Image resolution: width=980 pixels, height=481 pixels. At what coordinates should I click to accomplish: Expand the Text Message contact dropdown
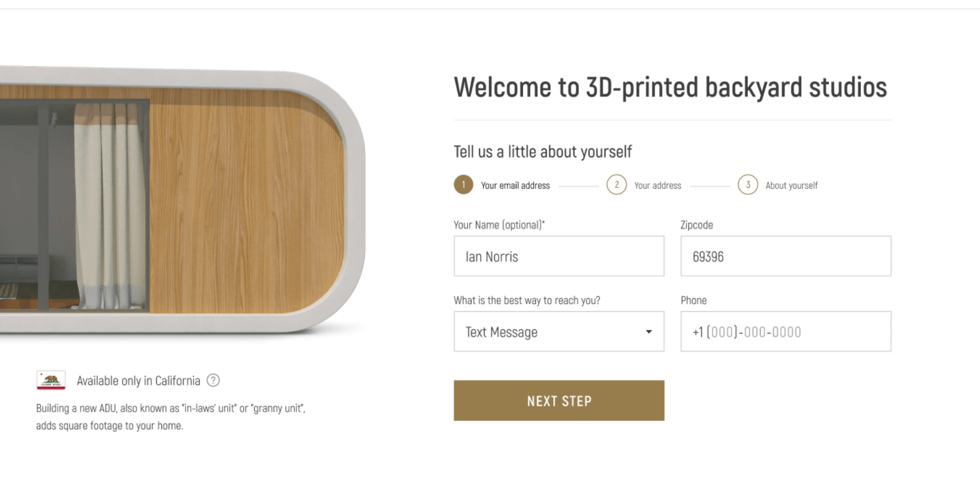[559, 332]
